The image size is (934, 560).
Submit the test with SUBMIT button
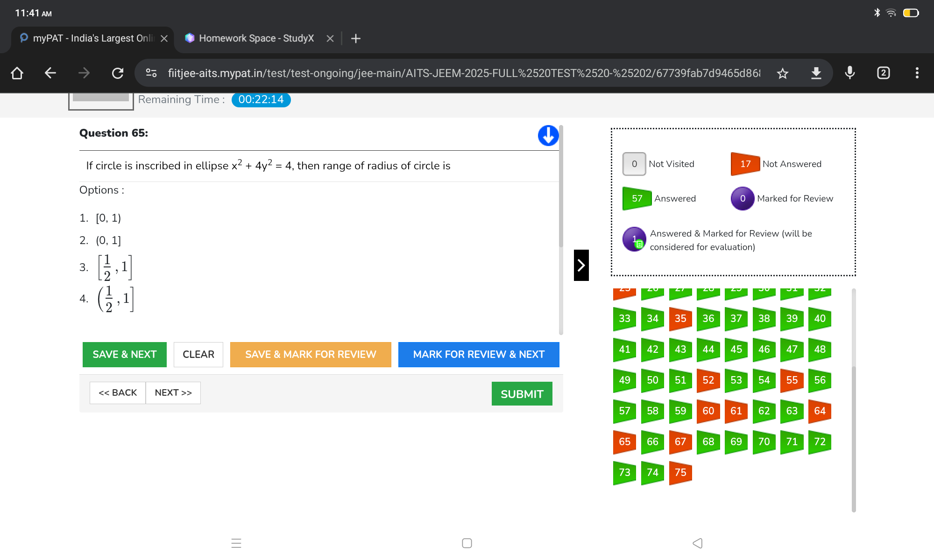click(522, 394)
